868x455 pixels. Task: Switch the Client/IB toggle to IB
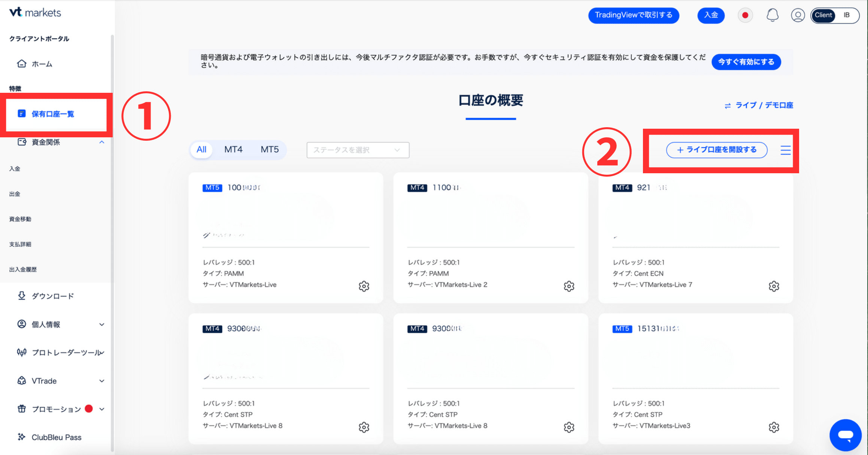click(847, 15)
